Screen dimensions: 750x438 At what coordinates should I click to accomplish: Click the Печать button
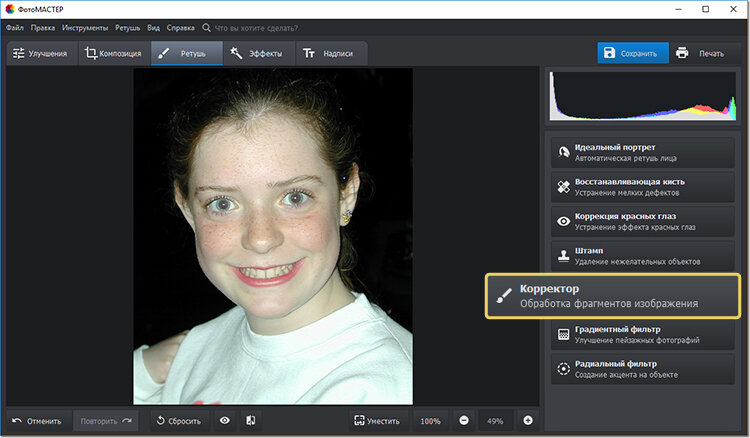pyautogui.click(x=705, y=53)
